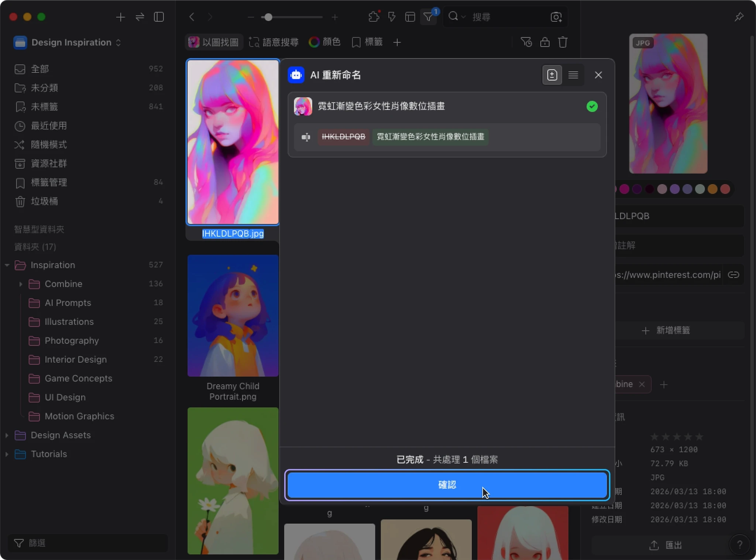The image size is (756, 560).
Task: Click the green check on the renamed item
Action: tap(592, 106)
